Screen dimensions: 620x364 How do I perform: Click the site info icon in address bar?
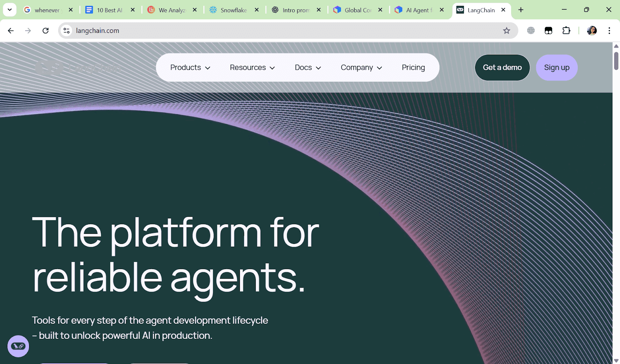tap(66, 31)
